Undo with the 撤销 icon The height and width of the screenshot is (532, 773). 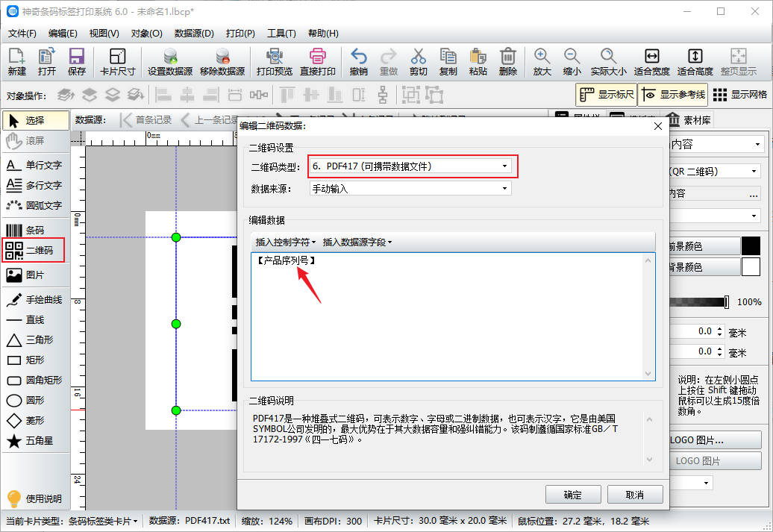[358, 62]
